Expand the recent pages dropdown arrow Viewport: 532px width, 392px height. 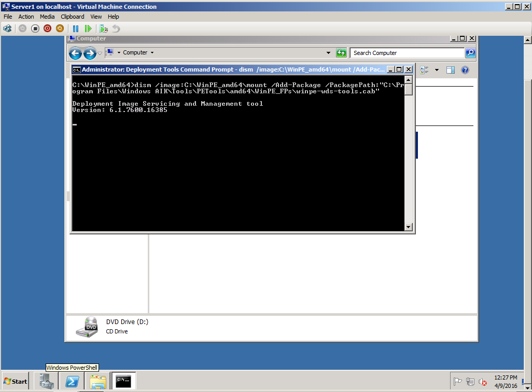click(x=100, y=53)
